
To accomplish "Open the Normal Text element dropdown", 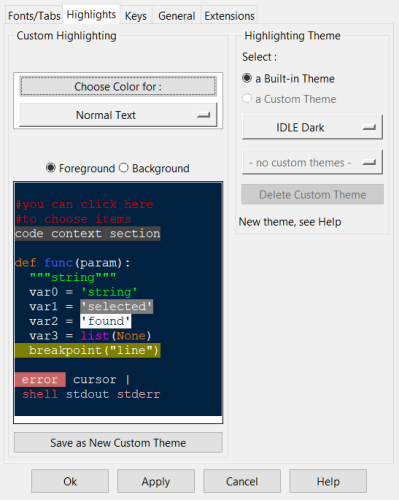I will pos(118,115).
